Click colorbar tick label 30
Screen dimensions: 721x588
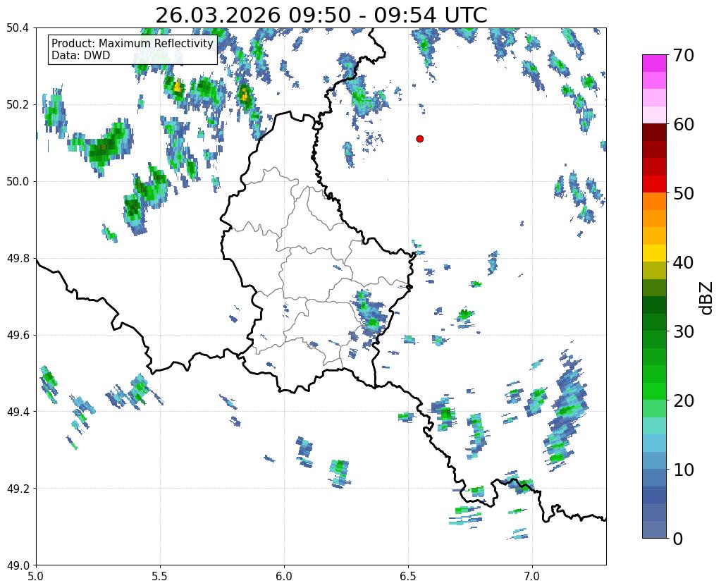click(684, 331)
